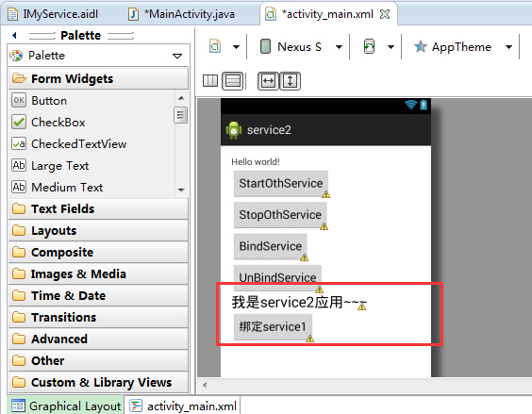Select the StartOthService button in the preview

(281, 183)
